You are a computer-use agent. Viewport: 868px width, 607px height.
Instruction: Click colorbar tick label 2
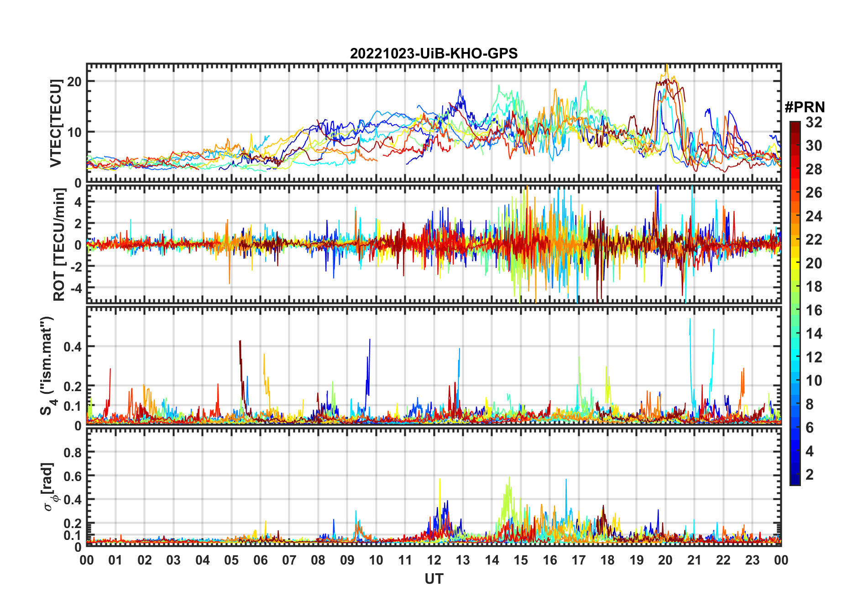[x=810, y=475]
